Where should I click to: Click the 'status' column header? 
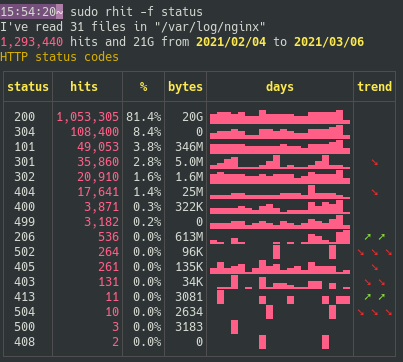[28, 87]
